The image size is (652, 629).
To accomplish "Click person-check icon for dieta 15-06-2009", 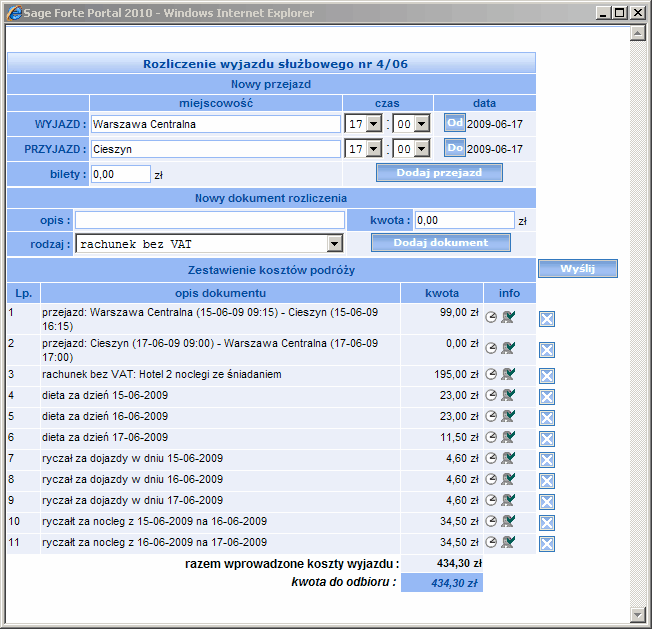I will click(508, 395).
